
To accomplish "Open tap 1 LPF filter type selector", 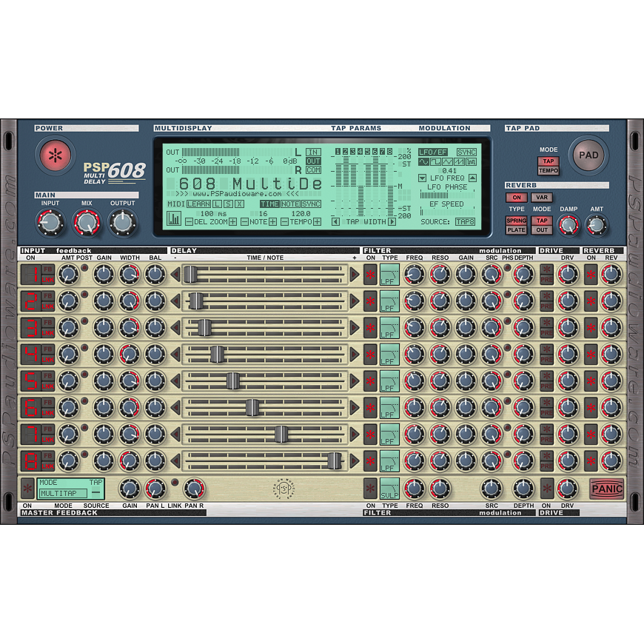I will coord(389,275).
